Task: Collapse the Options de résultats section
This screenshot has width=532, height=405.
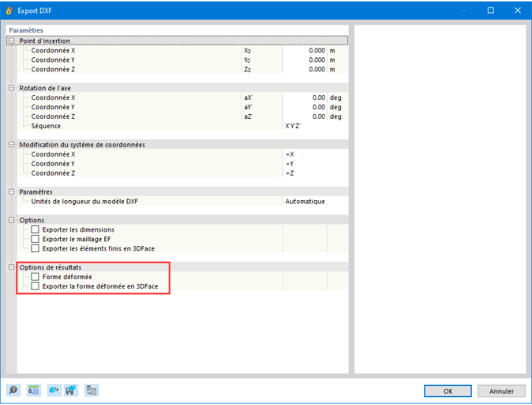Action: pyautogui.click(x=11, y=267)
